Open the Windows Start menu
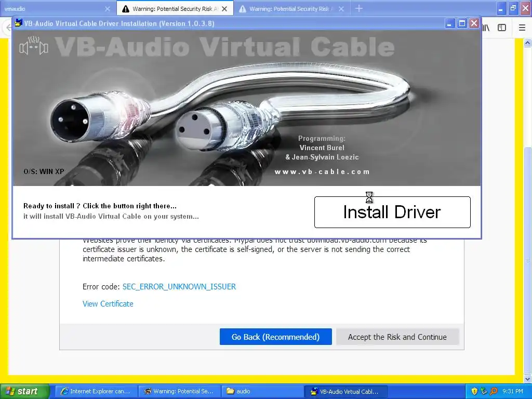The height and width of the screenshot is (399, 532). coord(25,391)
